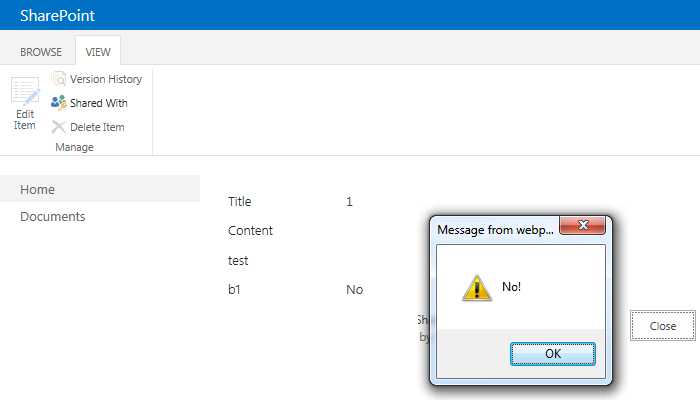Open Documents in the left navigation
The image size is (700, 400).
click(x=53, y=217)
